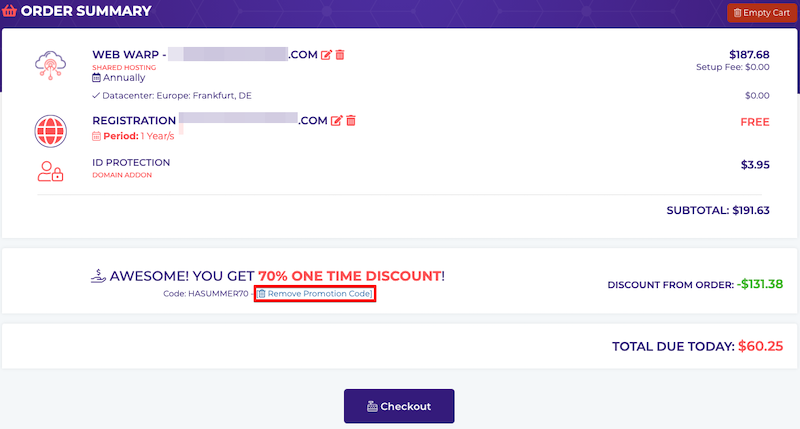Click the 70% One Time Discount text
The image size is (800, 429).
[350, 276]
